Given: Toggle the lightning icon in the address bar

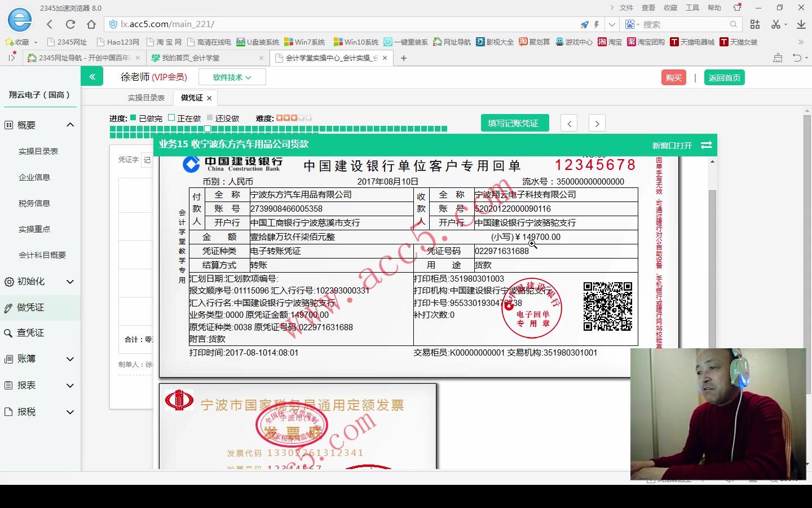Looking at the screenshot, I should [596, 24].
